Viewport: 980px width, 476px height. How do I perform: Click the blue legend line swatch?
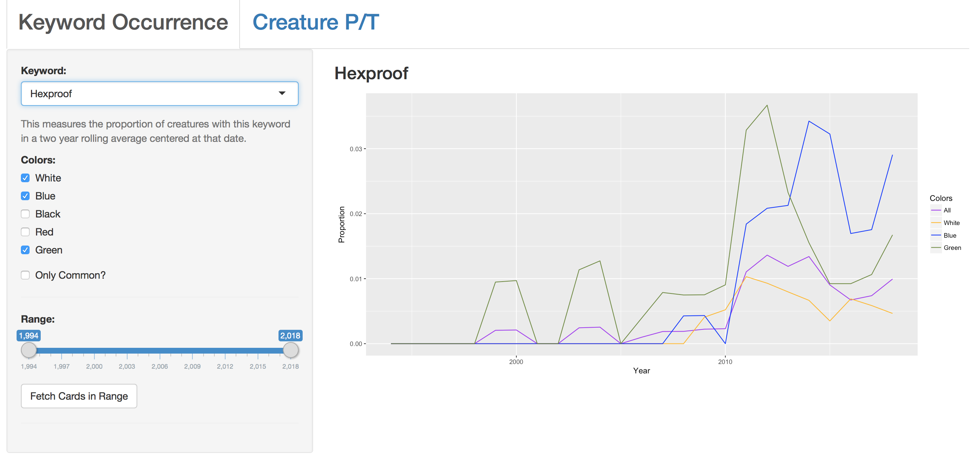936,235
